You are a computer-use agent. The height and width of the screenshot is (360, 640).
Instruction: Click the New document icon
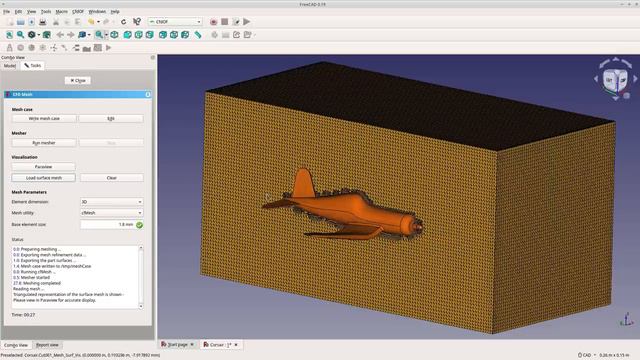click(9, 22)
